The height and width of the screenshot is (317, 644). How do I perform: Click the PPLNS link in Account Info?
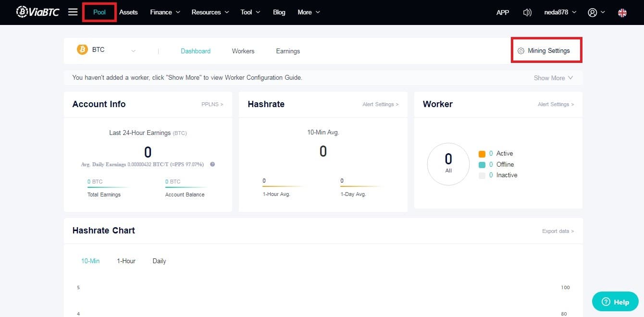[x=212, y=104]
